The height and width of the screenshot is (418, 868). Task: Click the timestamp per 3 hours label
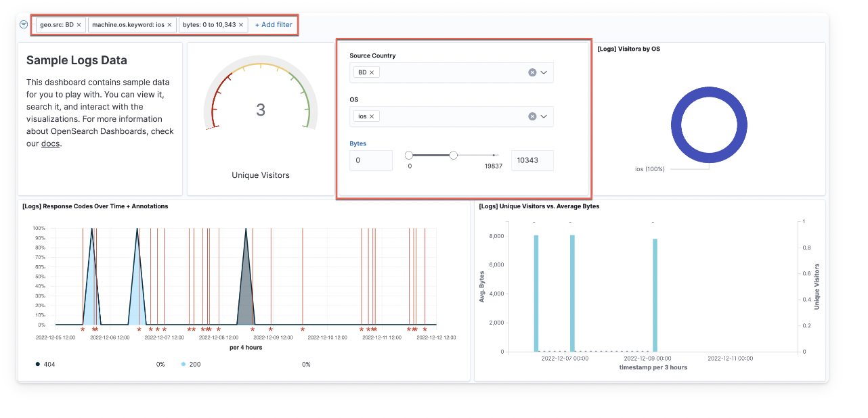(653, 368)
